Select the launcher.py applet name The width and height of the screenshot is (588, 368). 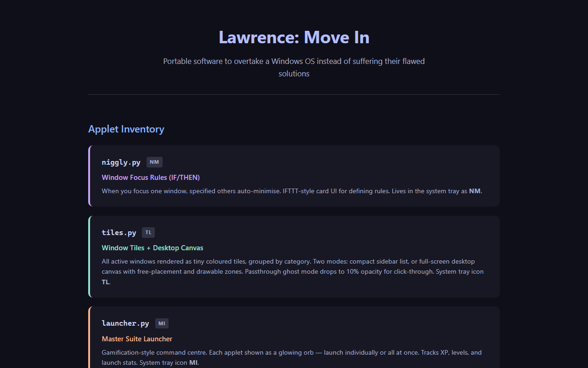125,323
